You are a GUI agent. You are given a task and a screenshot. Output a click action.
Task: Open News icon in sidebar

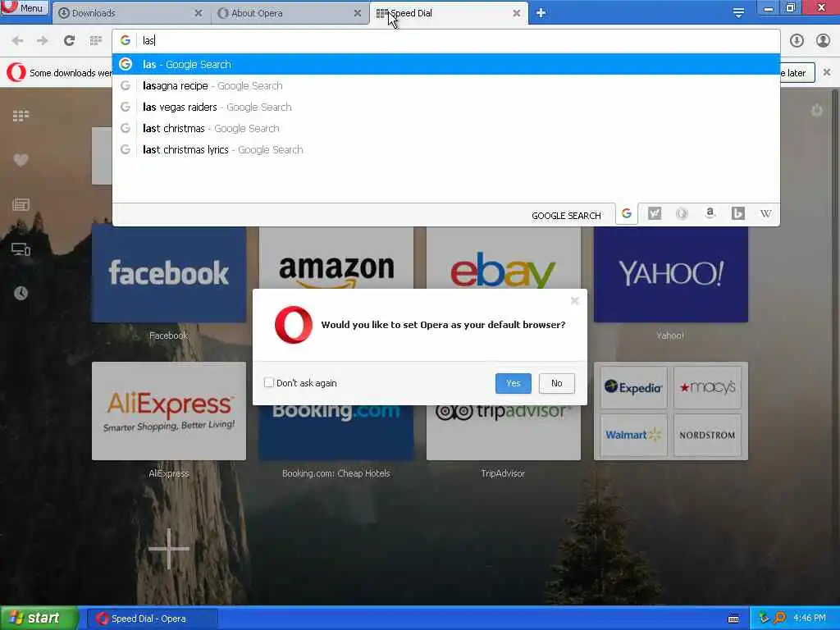[21, 204]
